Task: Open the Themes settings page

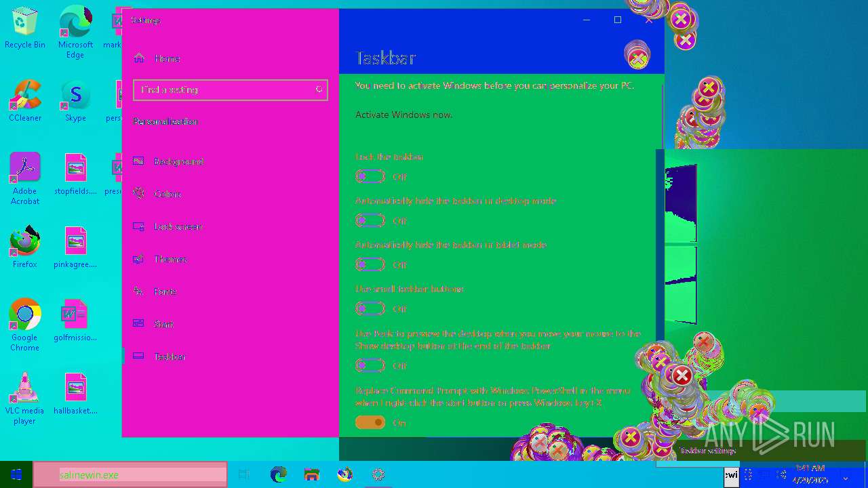Action: tap(161, 259)
